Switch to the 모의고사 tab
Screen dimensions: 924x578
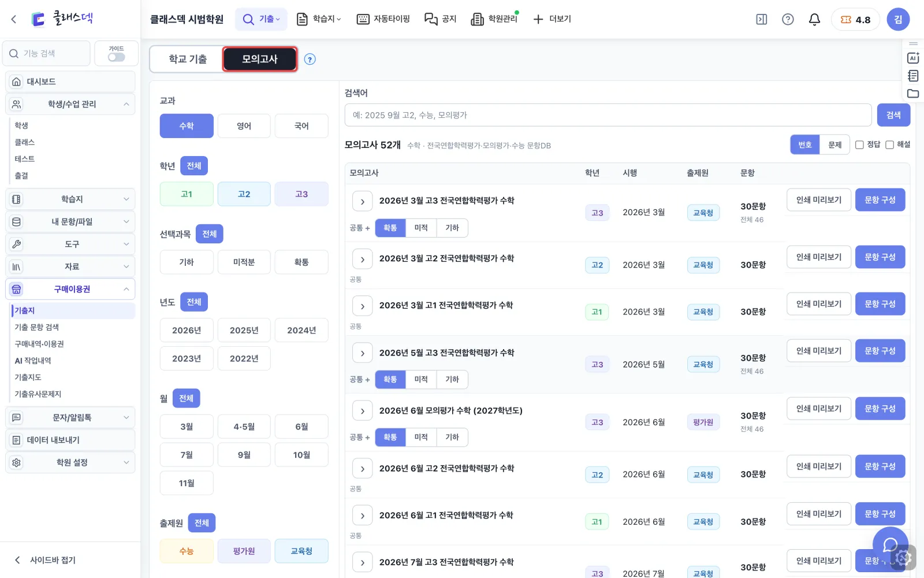coord(260,59)
